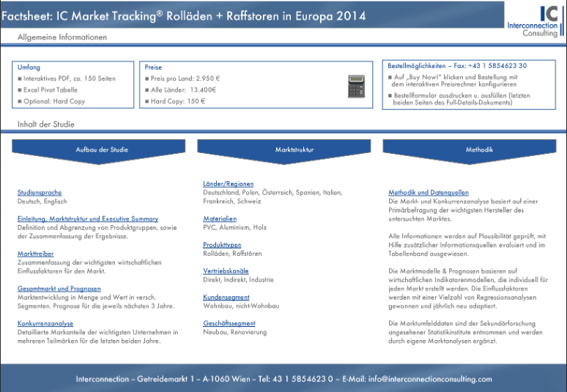Image resolution: width=567 pixels, height=392 pixels.
Task: Select the Aufbau der Studie header banner
Action: pyautogui.click(x=102, y=149)
